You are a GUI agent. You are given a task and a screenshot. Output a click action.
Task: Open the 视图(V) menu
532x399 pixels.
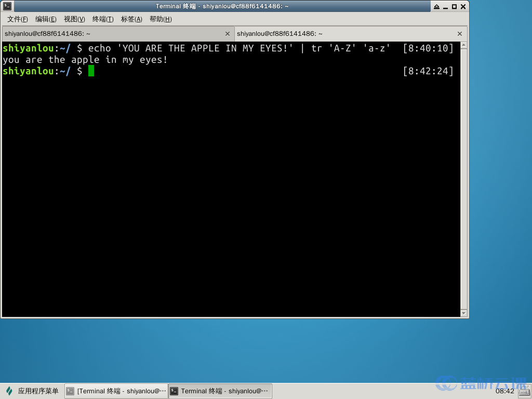(x=74, y=19)
